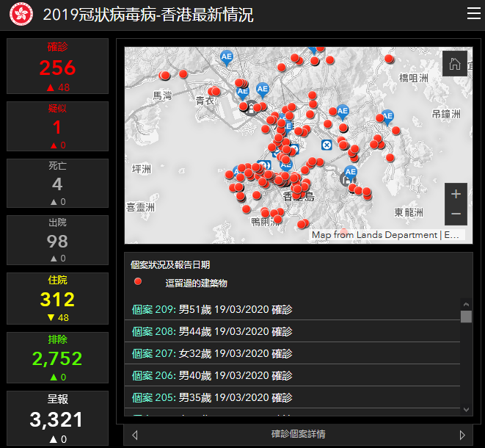Select the red case dot near 馬灣
Image resolution: width=485 pixels, height=448 pixels.
tap(165, 75)
